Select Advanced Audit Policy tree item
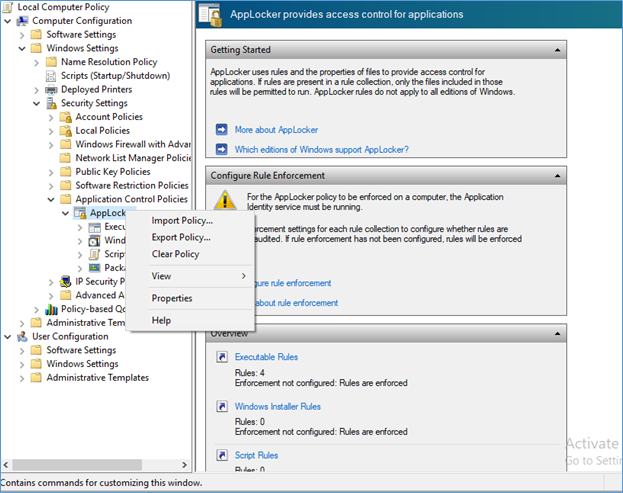 (x=100, y=296)
